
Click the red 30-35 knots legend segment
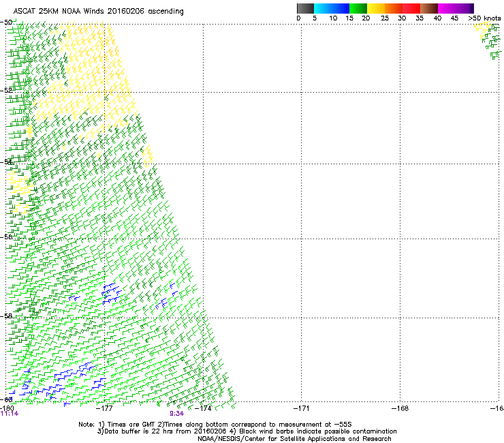[x=411, y=8]
